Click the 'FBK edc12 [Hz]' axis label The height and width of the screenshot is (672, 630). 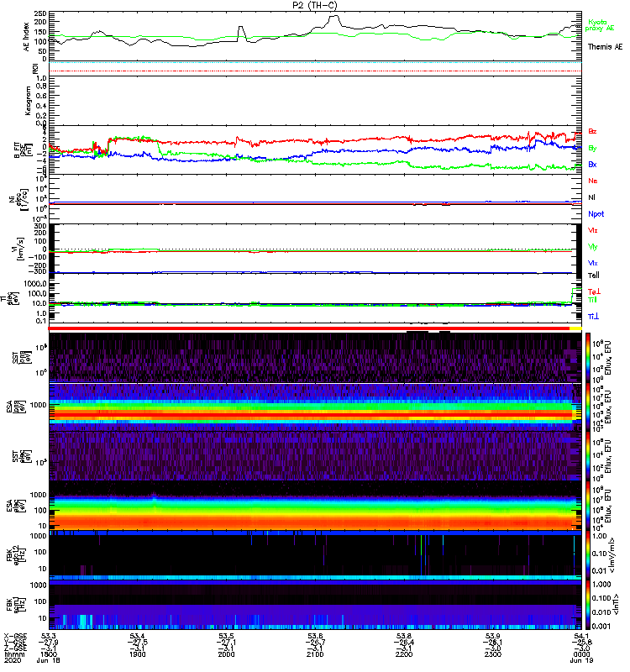point(15,554)
